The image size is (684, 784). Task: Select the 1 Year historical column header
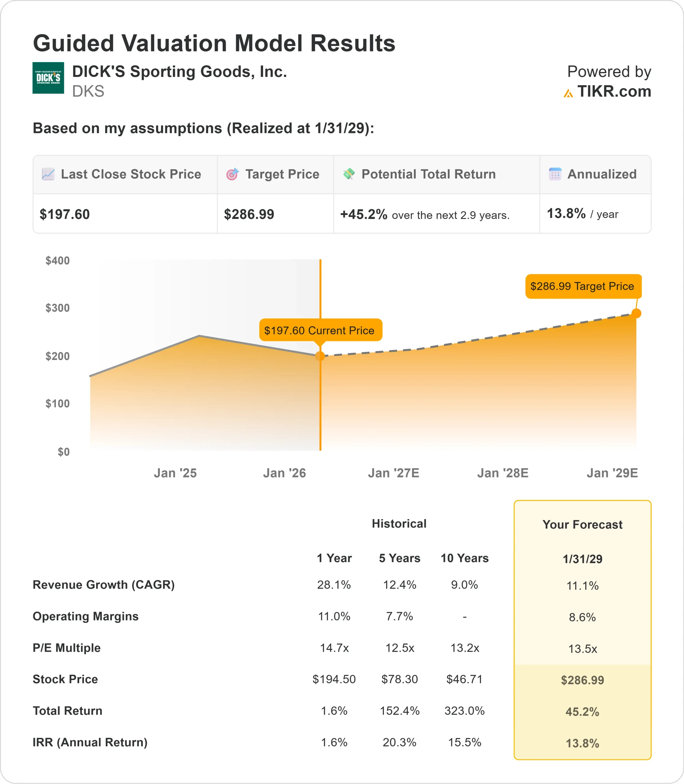(334, 558)
